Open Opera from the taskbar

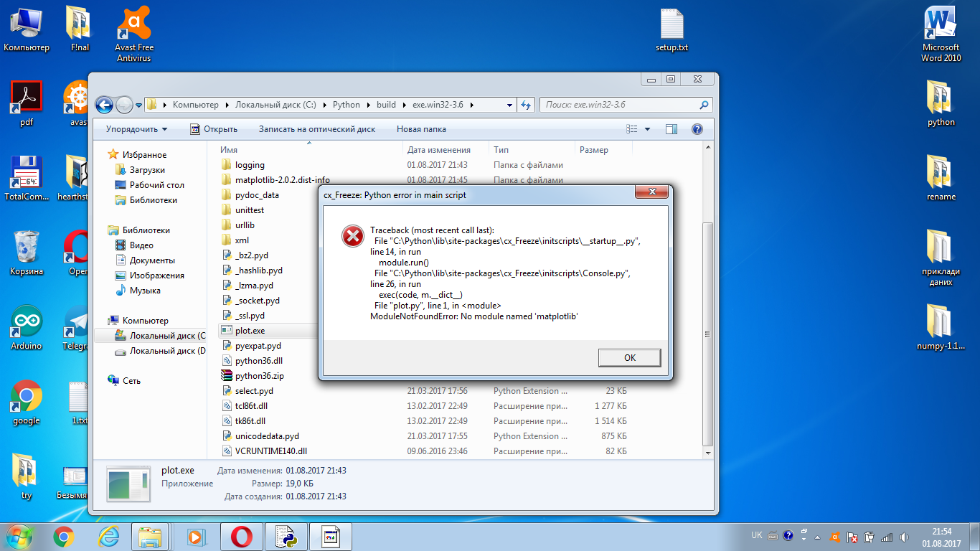click(x=240, y=536)
